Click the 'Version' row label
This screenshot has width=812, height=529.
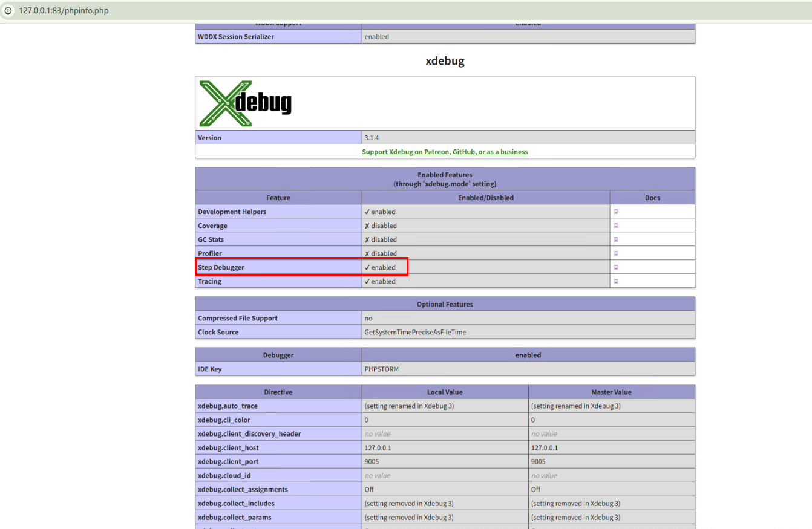coord(210,138)
